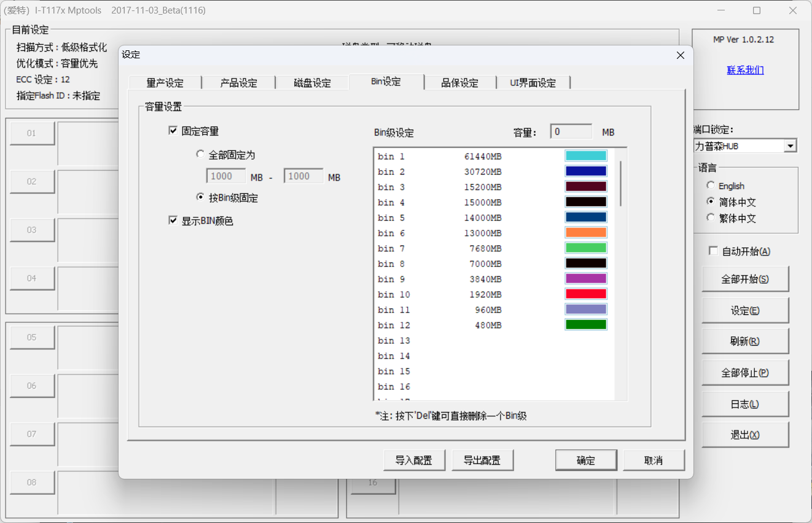
Task: Expand the 端口锁定 dropdown
Action: click(791, 146)
